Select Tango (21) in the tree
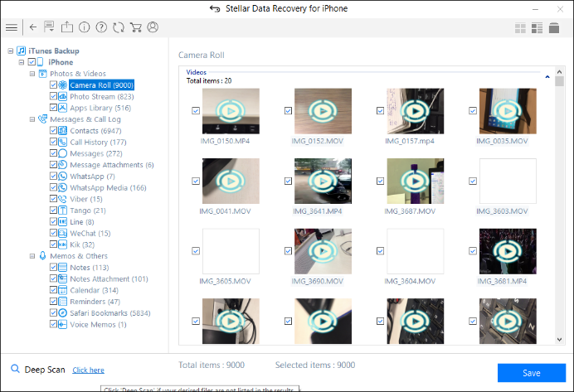The image size is (574, 392). (x=88, y=211)
